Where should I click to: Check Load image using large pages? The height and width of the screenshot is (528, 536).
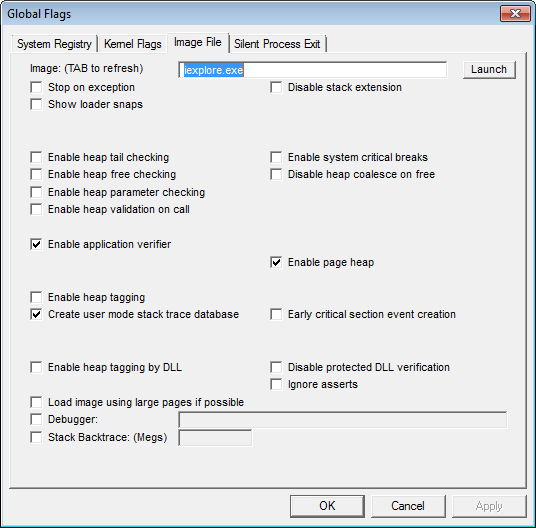[36, 402]
